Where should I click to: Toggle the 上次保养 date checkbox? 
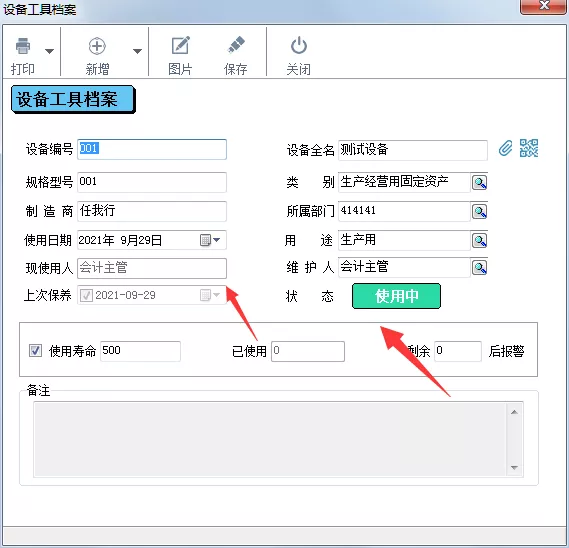point(86,295)
